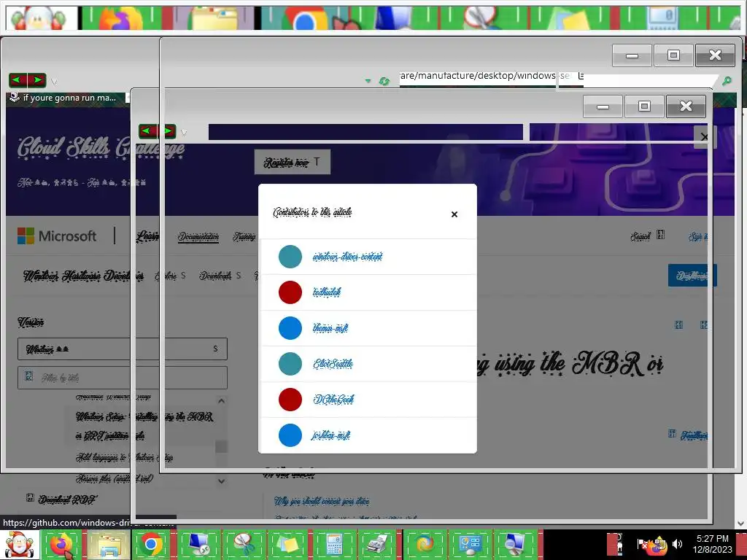Open the Learn menu item
Screen dimensions: 747x560
click(147, 236)
